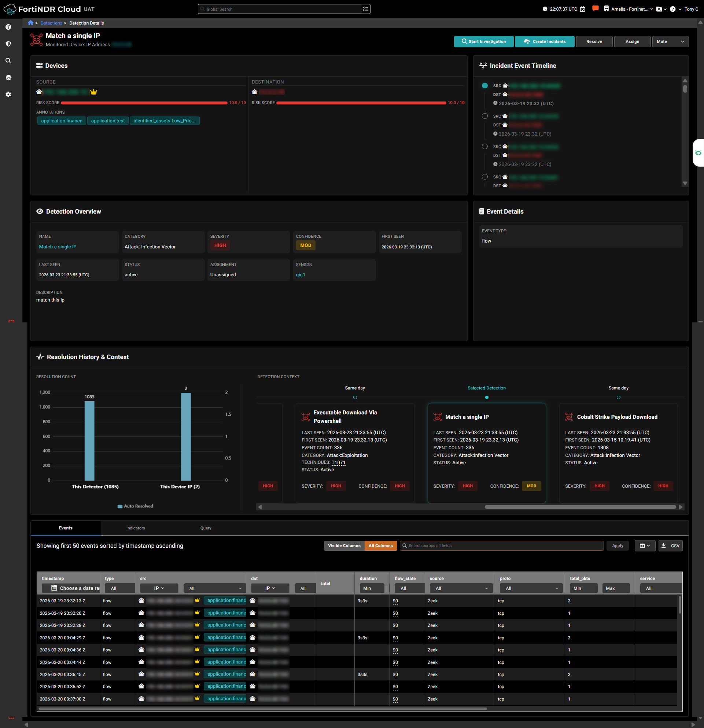704x728 pixels.
Task: Open the gig1 sensor link
Action: coord(300,275)
